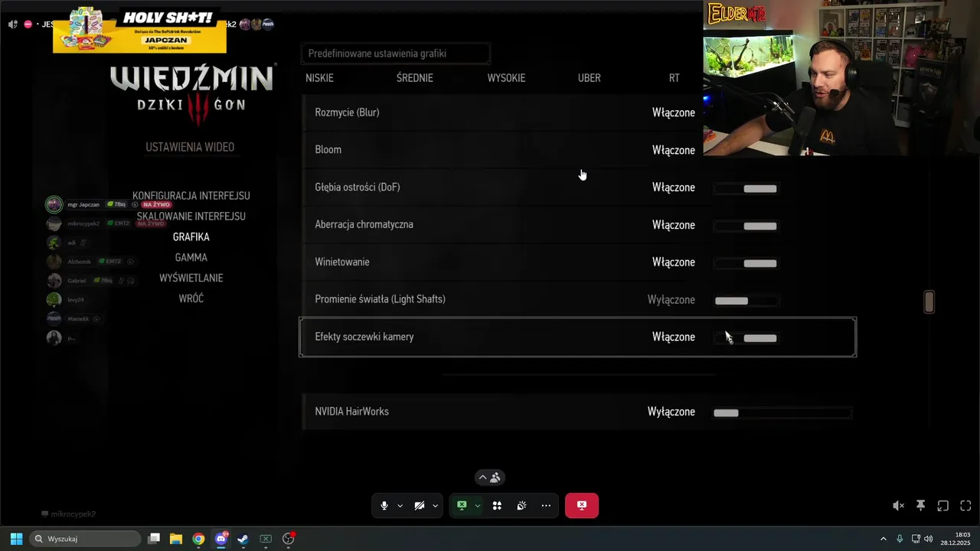Click the Bloom setting row

pos(501,150)
